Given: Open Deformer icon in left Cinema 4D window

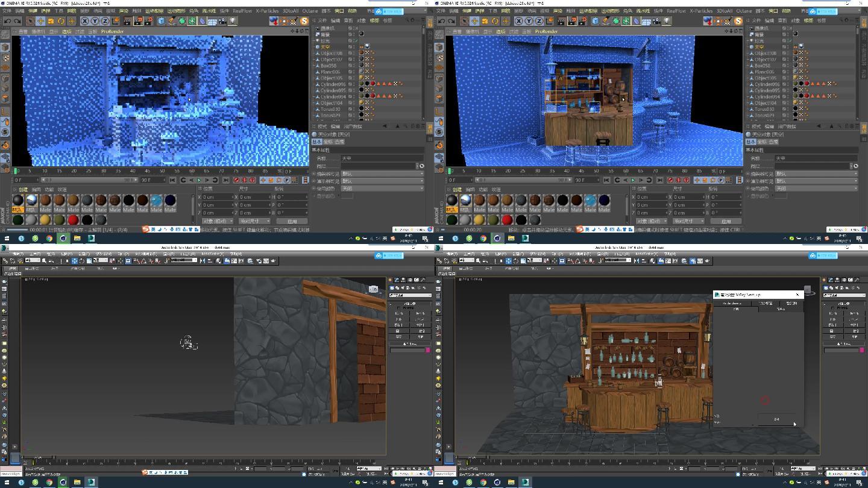Looking at the screenshot, I should click(x=202, y=20).
